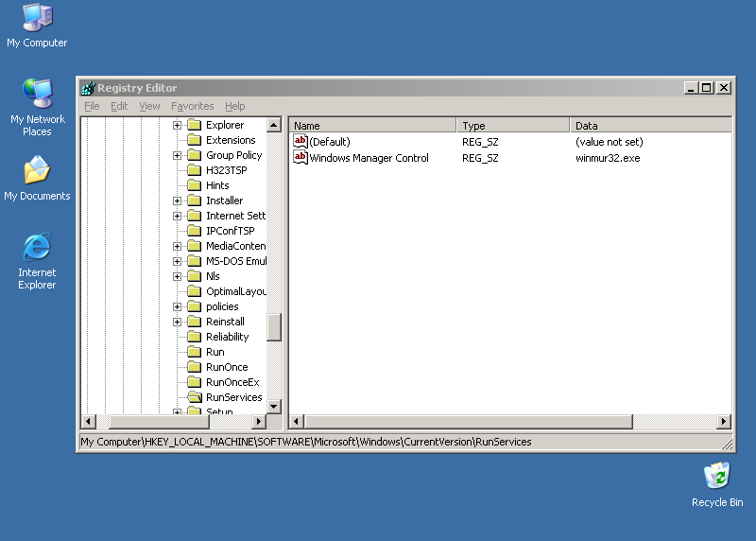Select the My Documents desktop icon

coord(37,178)
